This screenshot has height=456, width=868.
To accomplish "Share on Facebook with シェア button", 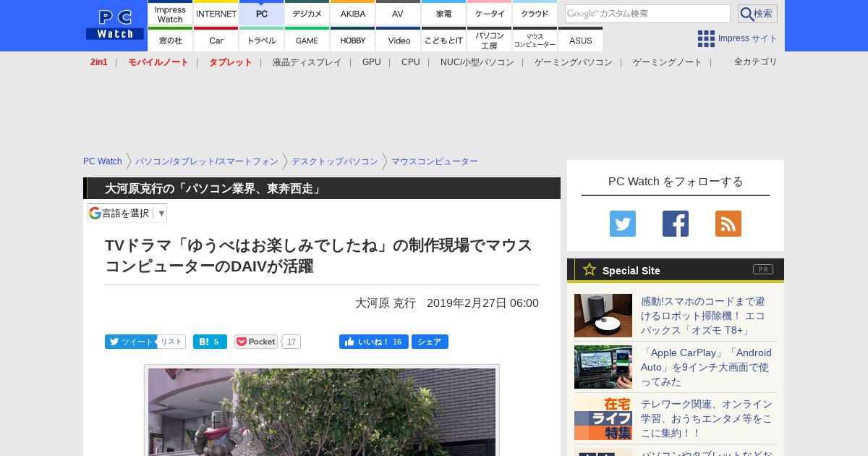I will [430, 342].
